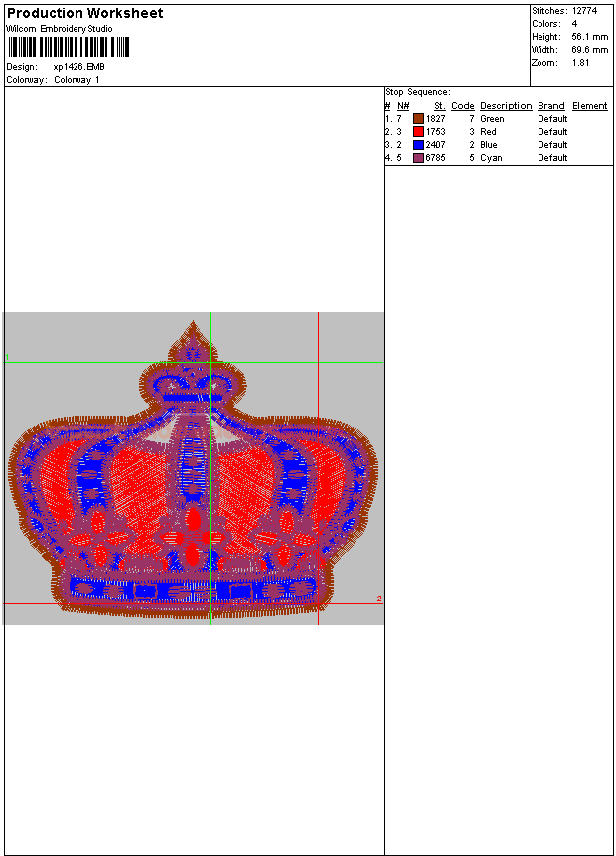Select stitch count 1753 in Red row
This screenshot has height=856, width=616.
tap(435, 132)
